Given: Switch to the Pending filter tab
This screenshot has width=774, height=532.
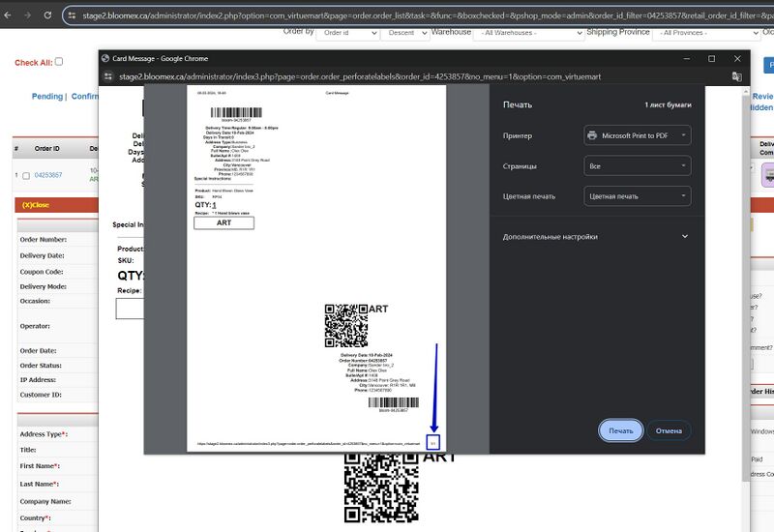Looking at the screenshot, I should (x=46, y=96).
